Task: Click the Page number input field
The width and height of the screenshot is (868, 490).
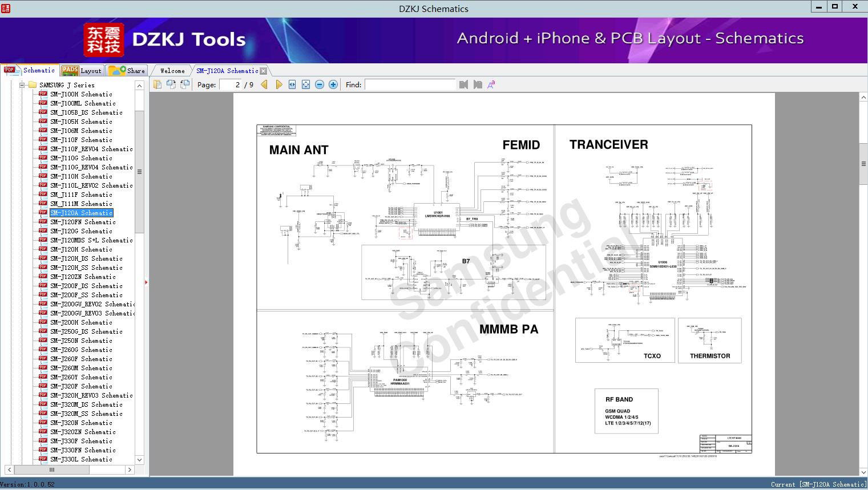Action: click(231, 84)
